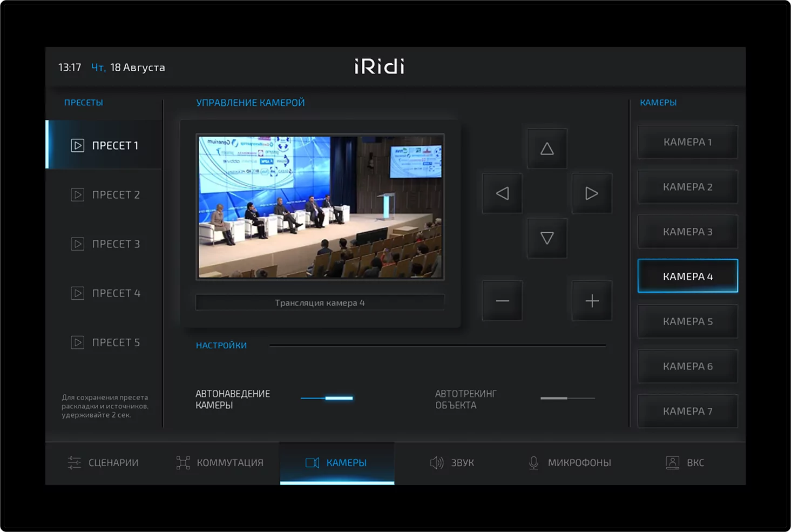Switch to the ВКС tab
Viewport: 791px width, 532px height.
tap(685, 462)
